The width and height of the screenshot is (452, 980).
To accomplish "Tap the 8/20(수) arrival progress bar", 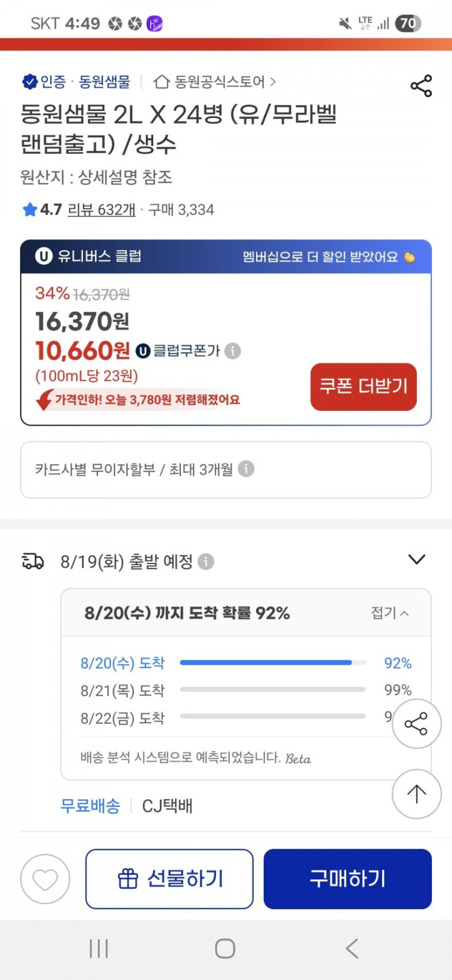I will pos(273,663).
